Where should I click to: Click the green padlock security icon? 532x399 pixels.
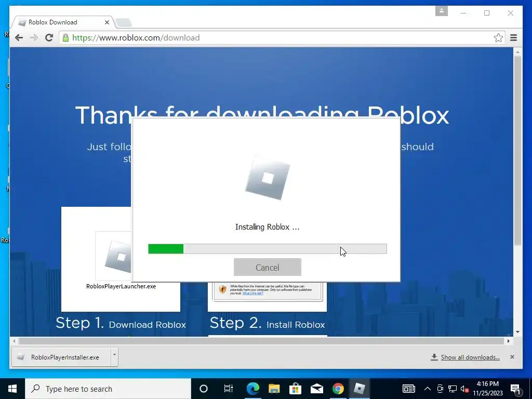[65, 37]
